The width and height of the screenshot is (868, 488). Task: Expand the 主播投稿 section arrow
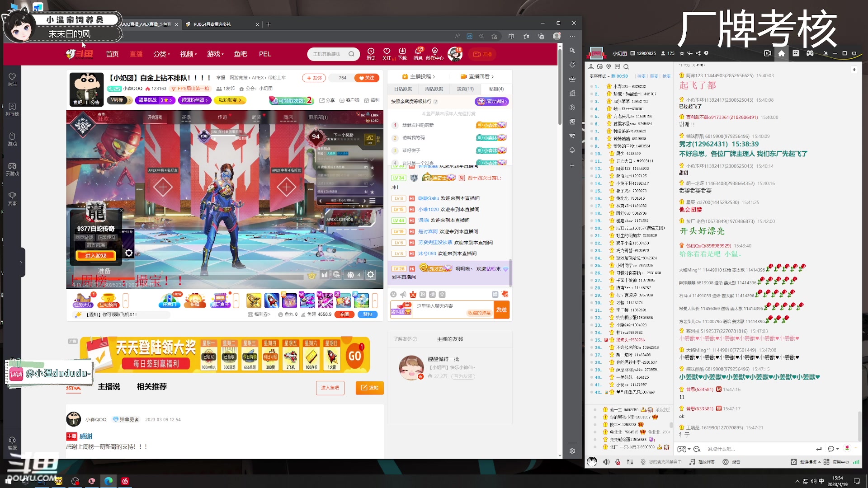(434, 77)
